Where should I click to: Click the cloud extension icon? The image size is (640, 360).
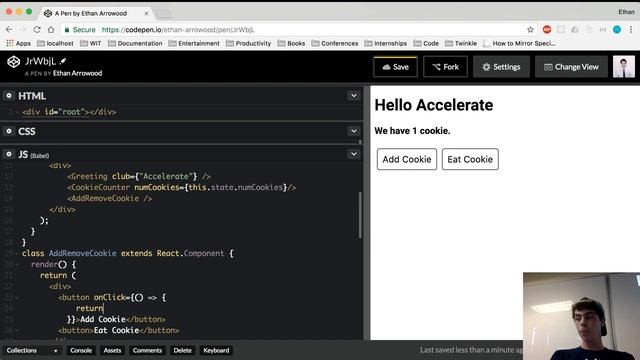tap(575, 29)
